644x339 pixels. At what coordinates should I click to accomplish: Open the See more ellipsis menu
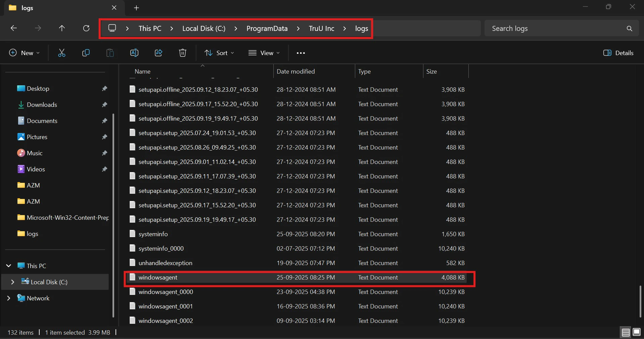[301, 53]
